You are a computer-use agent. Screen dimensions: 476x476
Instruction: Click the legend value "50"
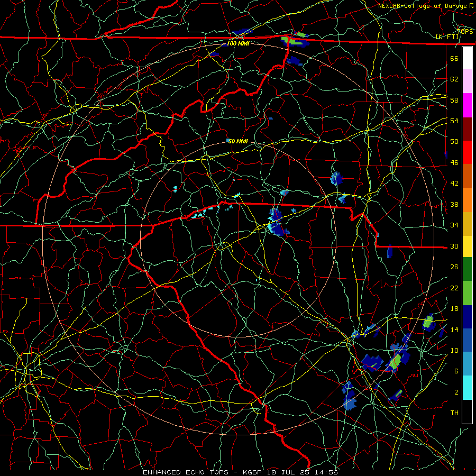[454, 141]
